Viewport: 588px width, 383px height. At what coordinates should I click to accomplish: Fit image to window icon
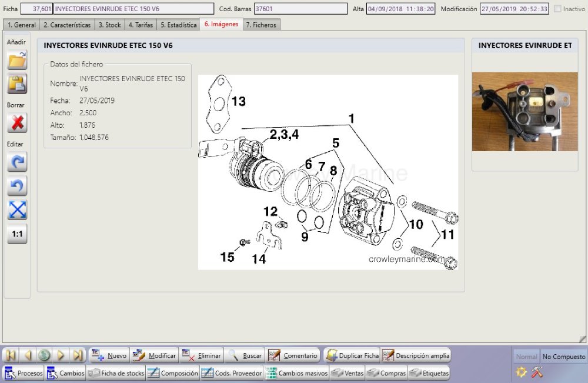coord(17,209)
